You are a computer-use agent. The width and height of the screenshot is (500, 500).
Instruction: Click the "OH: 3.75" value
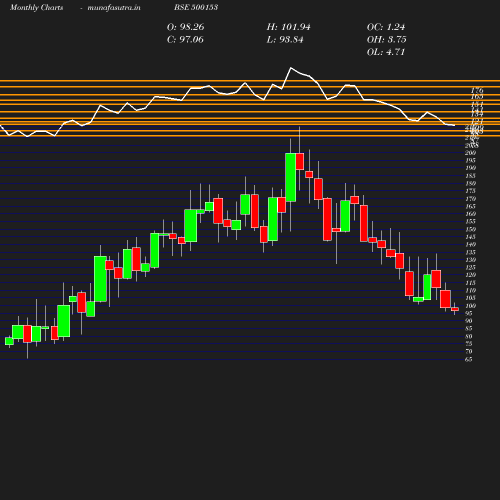pos(386,40)
